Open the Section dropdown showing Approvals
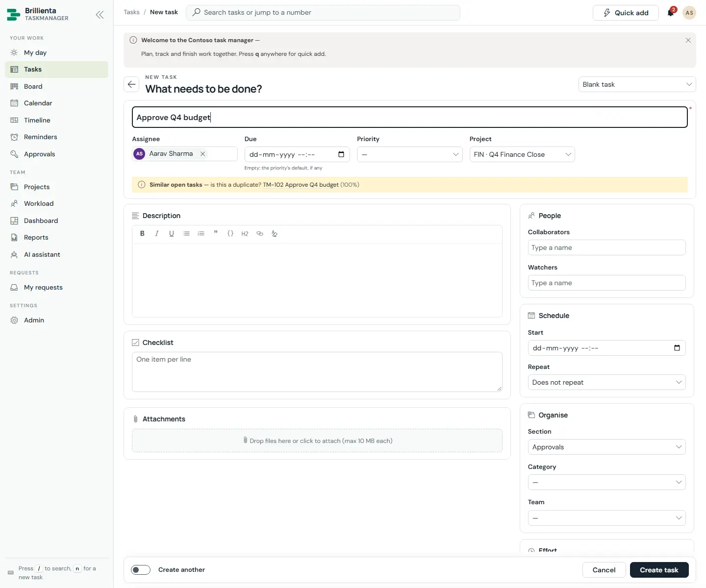The width and height of the screenshot is (706, 588). (x=607, y=447)
